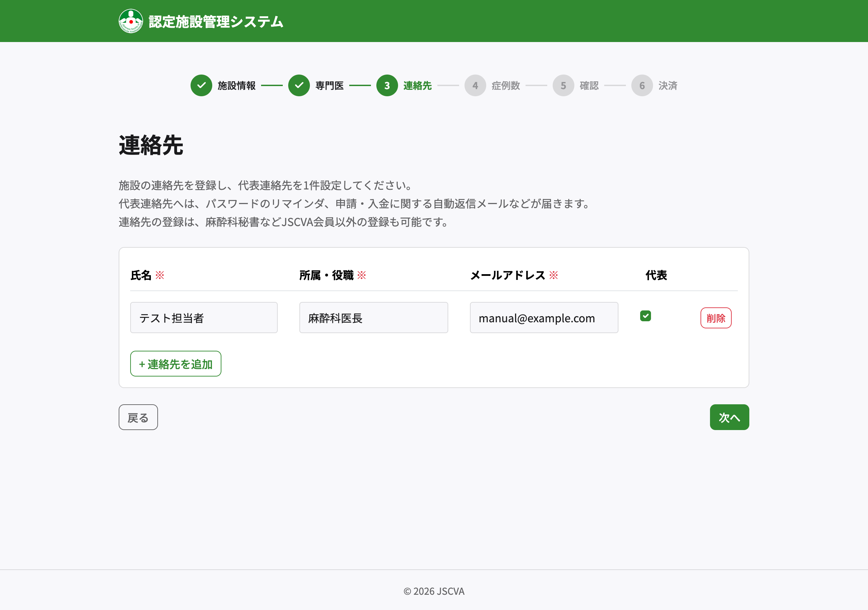Uncheck the representative contact checkbox
The width and height of the screenshot is (868, 610).
point(646,315)
